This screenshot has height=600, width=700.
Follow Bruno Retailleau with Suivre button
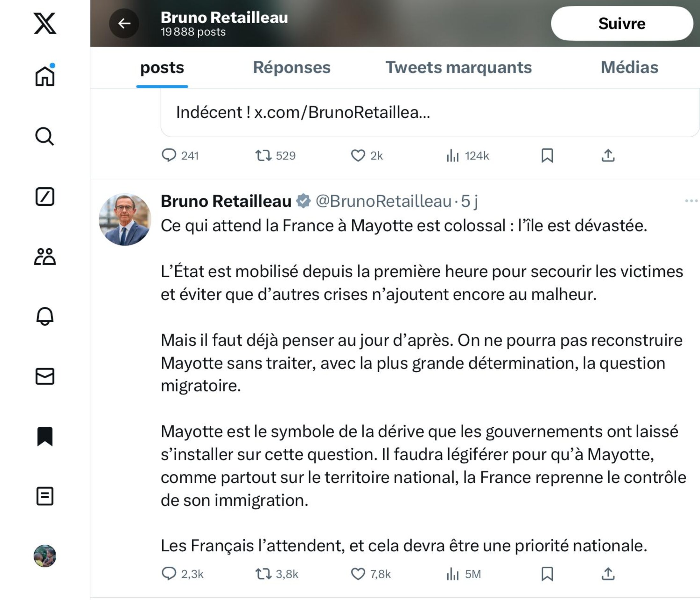click(x=622, y=24)
